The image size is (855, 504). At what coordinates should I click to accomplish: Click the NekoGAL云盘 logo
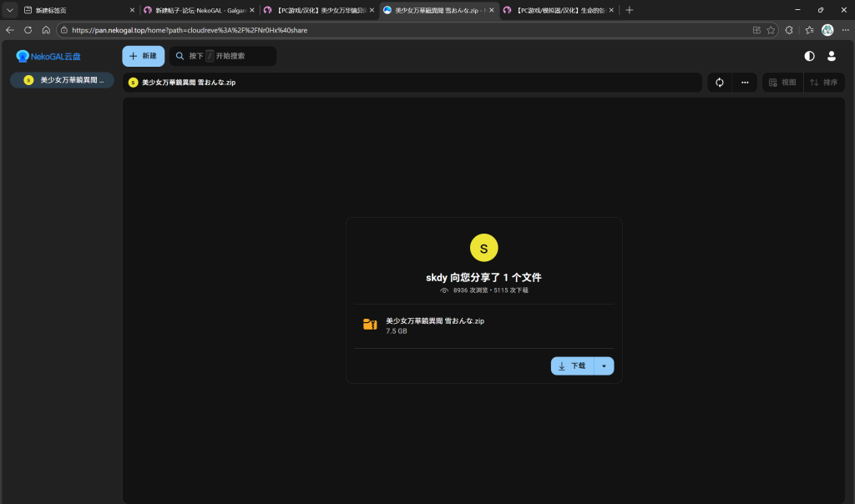pos(48,56)
